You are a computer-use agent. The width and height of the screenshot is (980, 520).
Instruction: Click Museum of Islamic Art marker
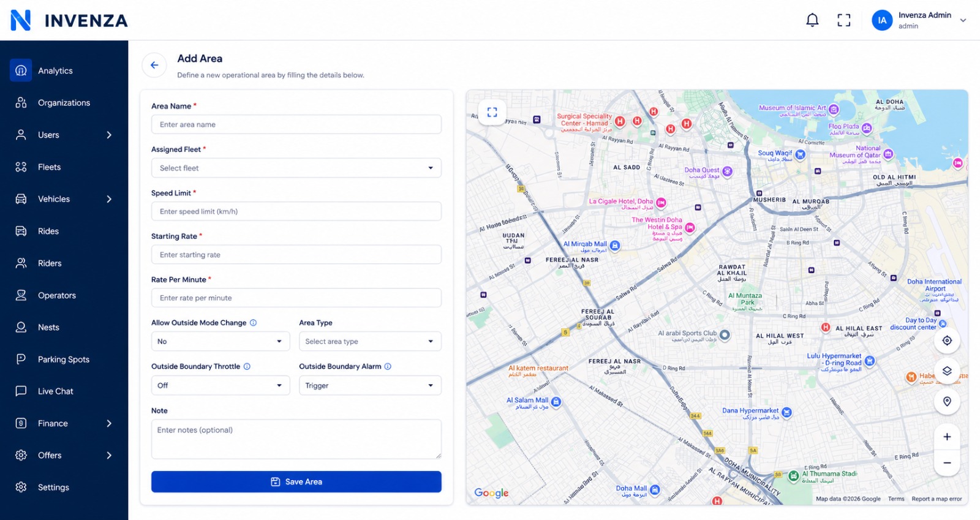click(x=834, y=110)
